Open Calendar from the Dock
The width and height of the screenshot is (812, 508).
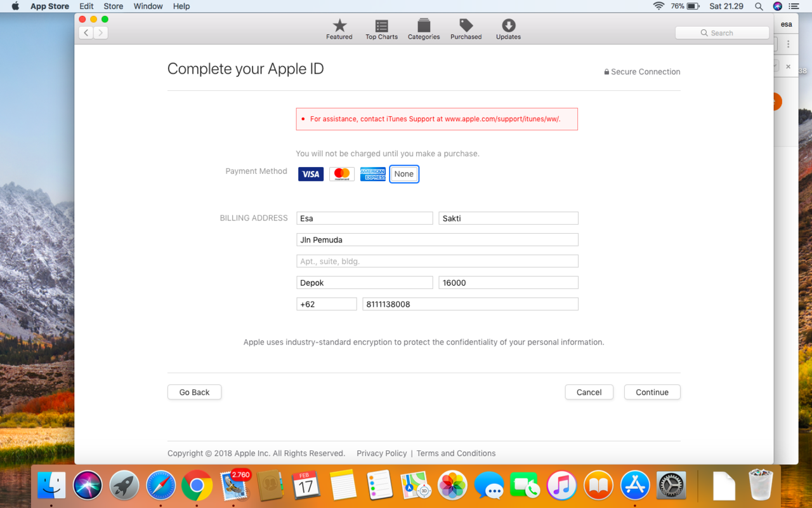(x=306, y=486)
